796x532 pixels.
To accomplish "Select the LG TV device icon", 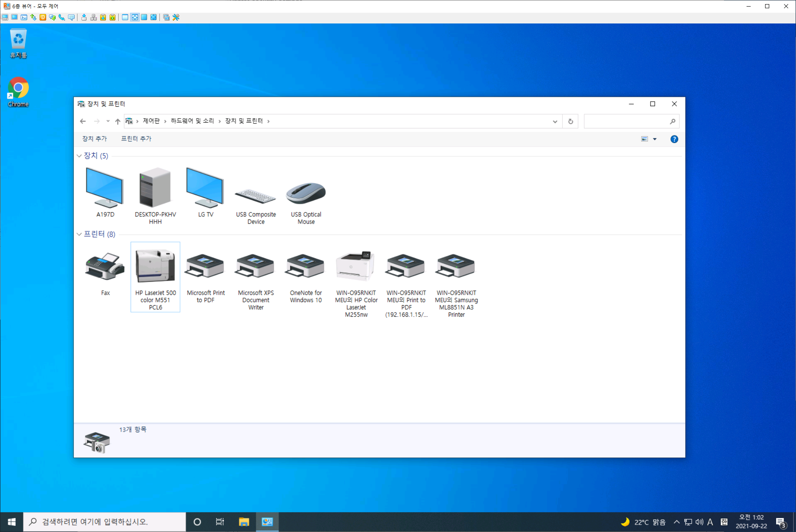I will 205,189.
